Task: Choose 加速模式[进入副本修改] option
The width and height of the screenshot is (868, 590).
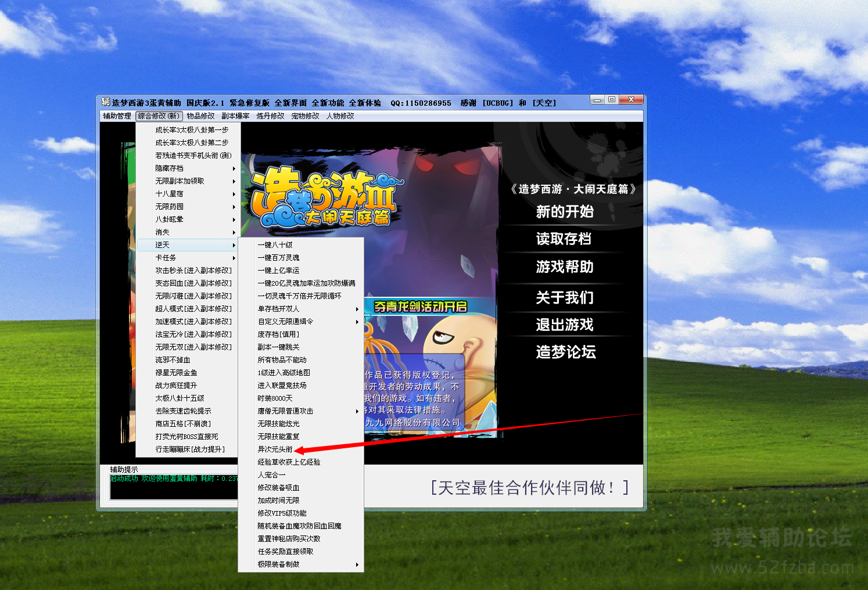Action: point(187,322)
